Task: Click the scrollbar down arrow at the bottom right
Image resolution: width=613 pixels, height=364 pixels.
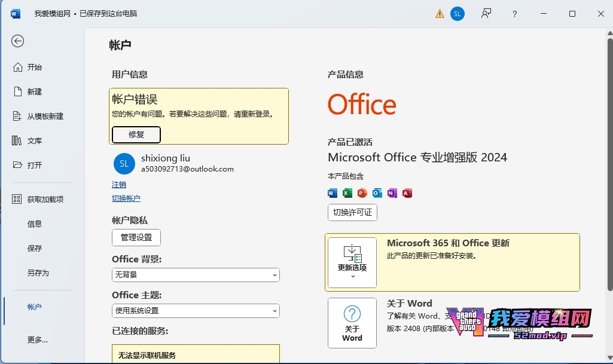Action: [610, 358]
